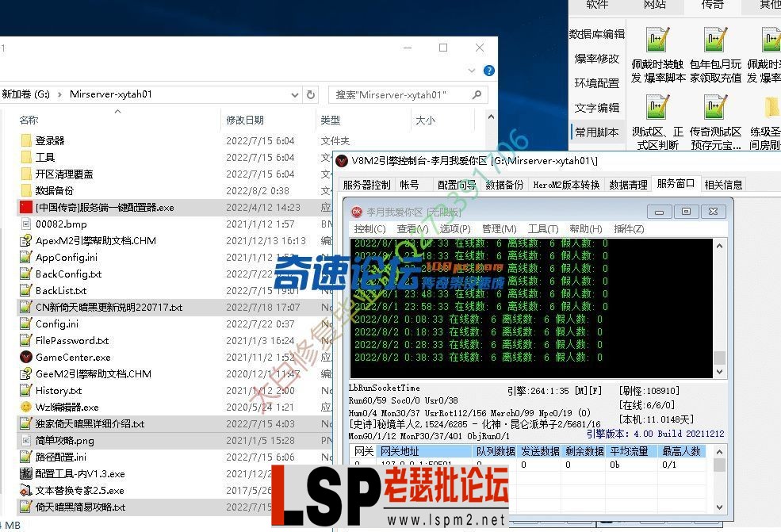Image resolution: width=781 pixels, height=532 pixels.
Task: Select the 登录器 folder icon
Action: [x=26, y=140]
